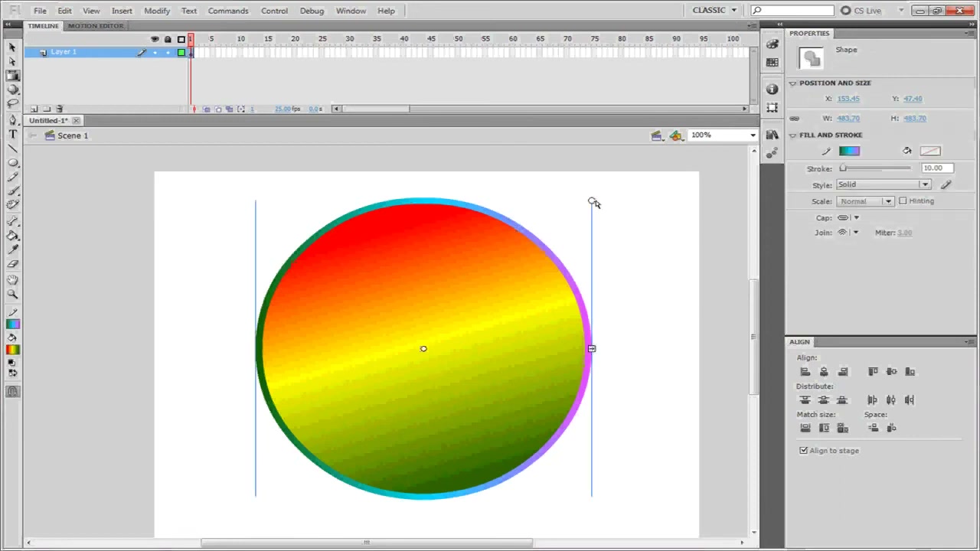Select the Deco tool
The height and width of the screenshot is (551, 980).
point(12,204)
